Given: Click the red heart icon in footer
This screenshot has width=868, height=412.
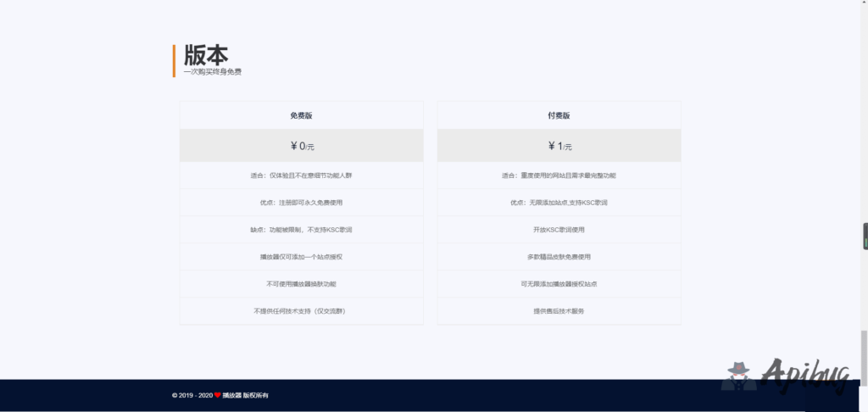Looking at the screenshot, I should point(217,395).
